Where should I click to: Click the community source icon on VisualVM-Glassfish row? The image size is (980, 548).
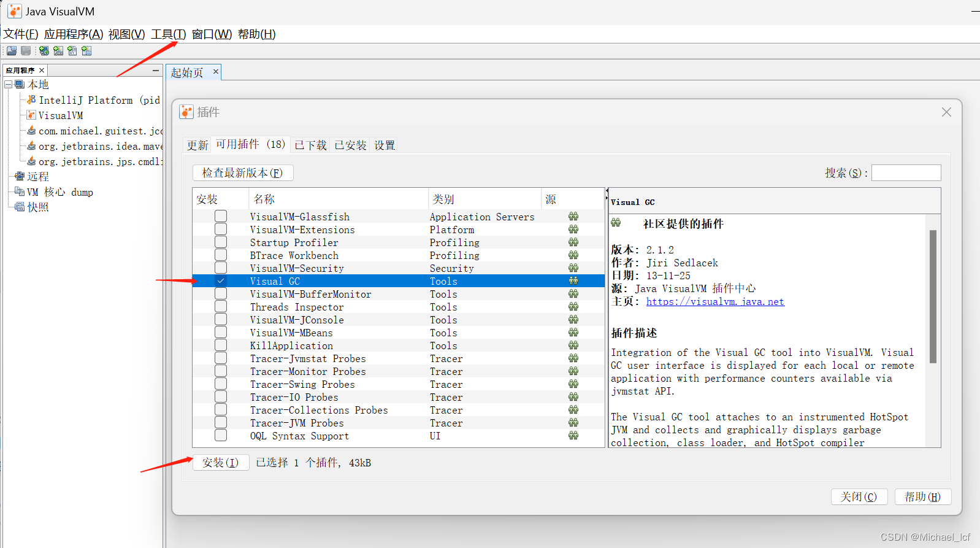coord(573,217)
